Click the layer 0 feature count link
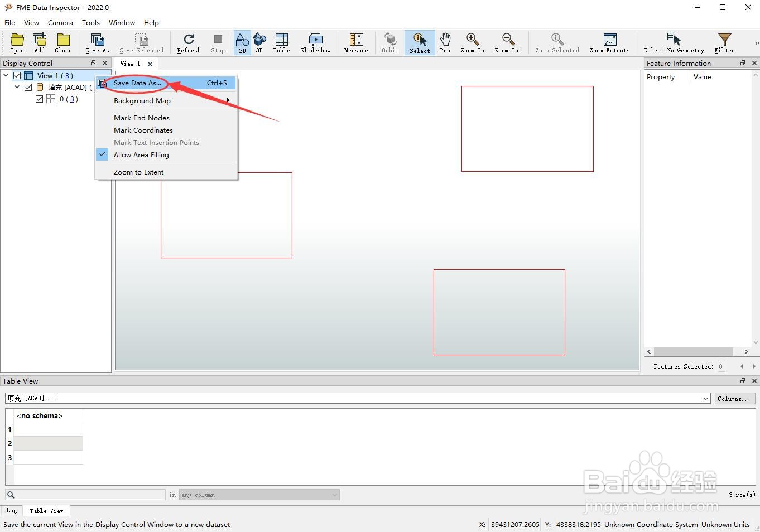The image size is (760, 532). [x=72, y=99]
